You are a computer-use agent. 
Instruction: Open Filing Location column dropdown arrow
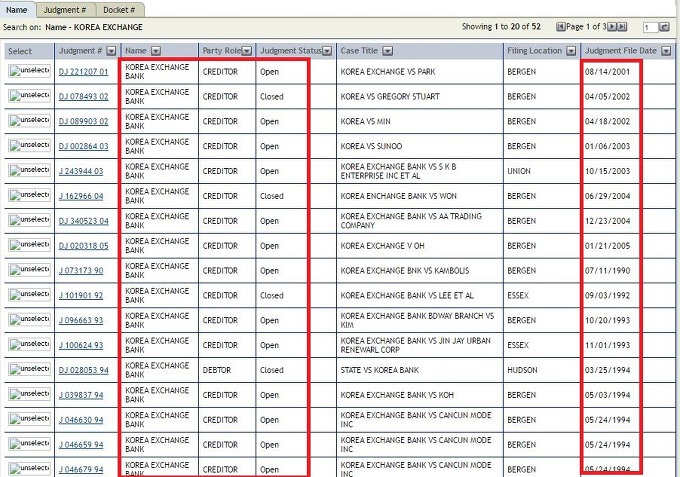pos(572,51)
